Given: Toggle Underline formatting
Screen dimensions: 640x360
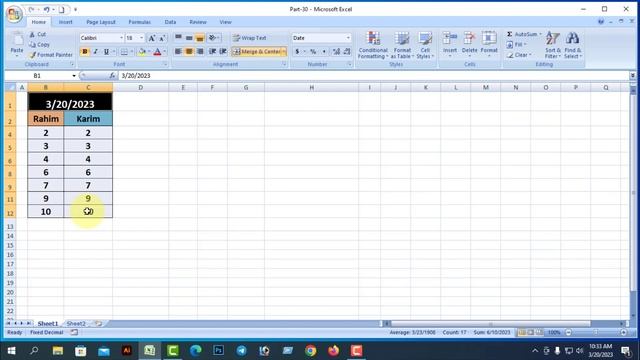Looking at the screenshot, I should pos(106,52).
